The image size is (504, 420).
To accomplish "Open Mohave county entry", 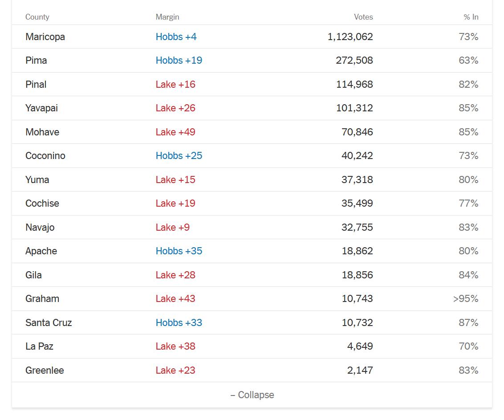I will pos(42,132).
